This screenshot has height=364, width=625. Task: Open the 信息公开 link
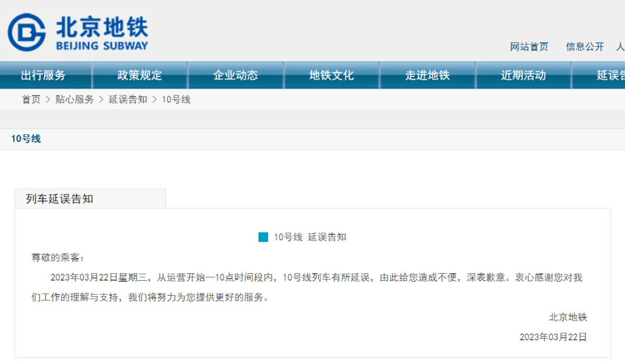pyautogui.click(x=584, y=47)
